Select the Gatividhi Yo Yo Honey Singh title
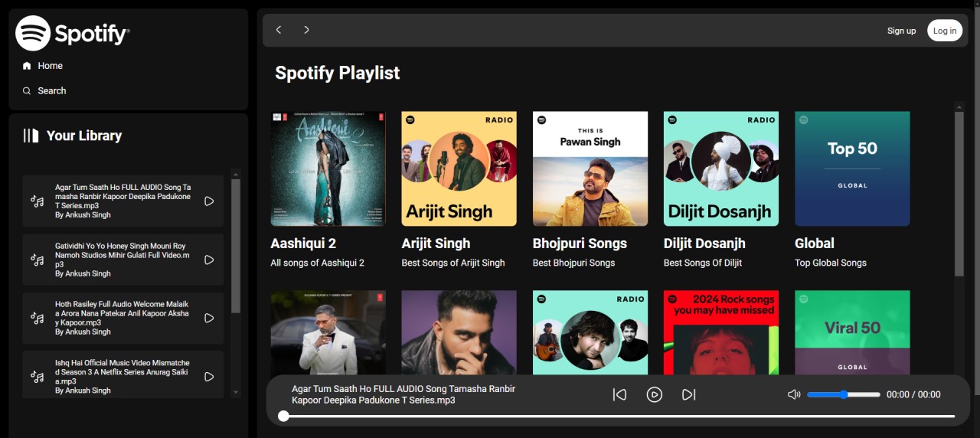This screenshot has width=980, height=438. 122,255
